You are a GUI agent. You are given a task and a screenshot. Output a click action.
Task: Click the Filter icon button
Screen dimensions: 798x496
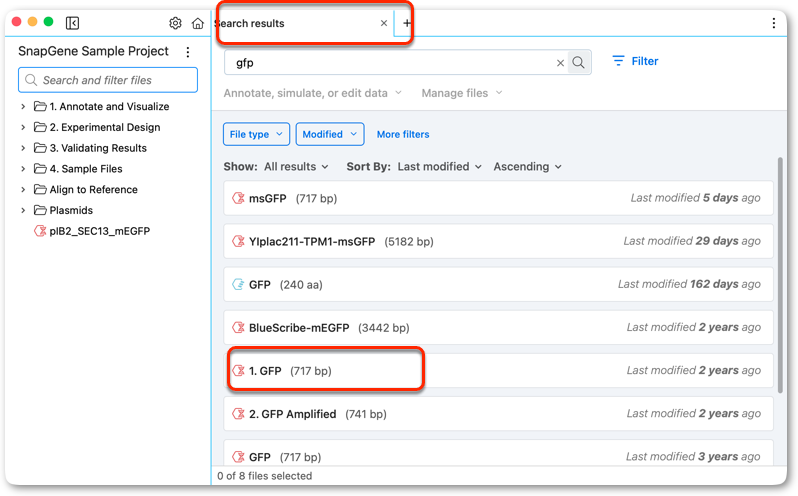coord(618,61)
